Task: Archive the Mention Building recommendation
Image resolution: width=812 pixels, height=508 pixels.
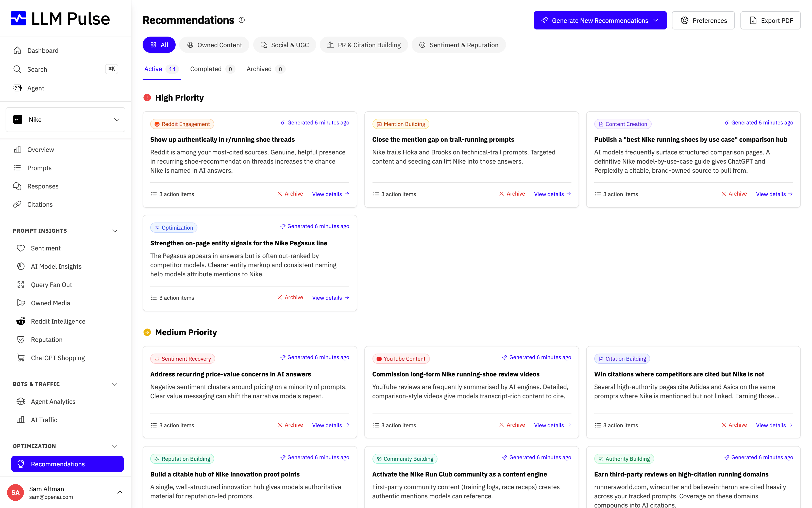Action: [512, 194]
